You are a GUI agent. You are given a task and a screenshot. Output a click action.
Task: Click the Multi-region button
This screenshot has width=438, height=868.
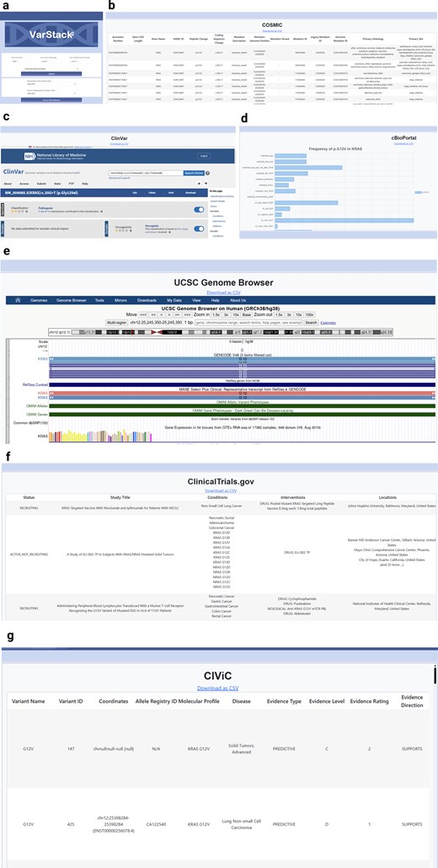(117, 322)
